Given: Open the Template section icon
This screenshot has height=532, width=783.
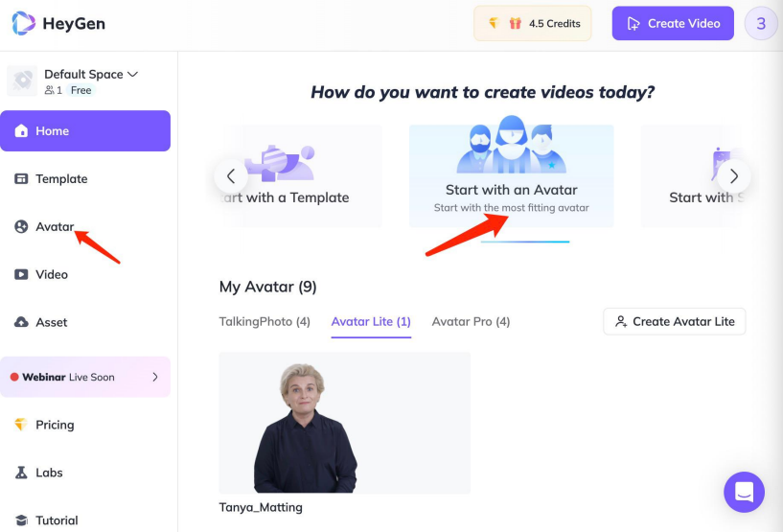Looking at the screenshot, I should click(x=21, y=179).
